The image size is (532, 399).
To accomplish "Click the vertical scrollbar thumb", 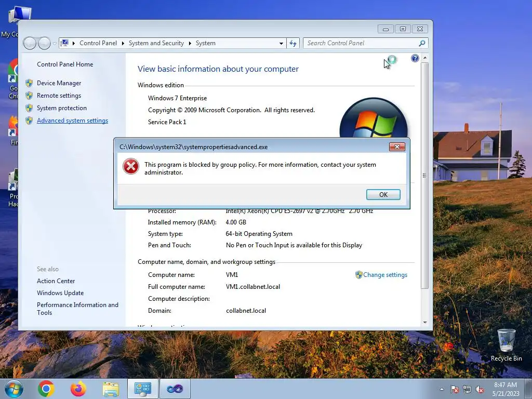I will pos(425,176).
